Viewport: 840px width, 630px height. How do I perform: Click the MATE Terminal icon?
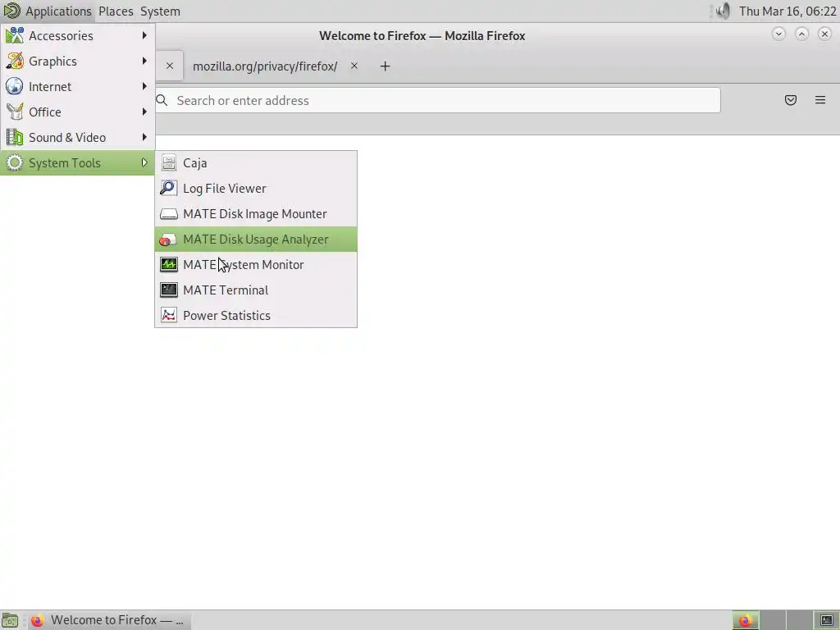169,290
